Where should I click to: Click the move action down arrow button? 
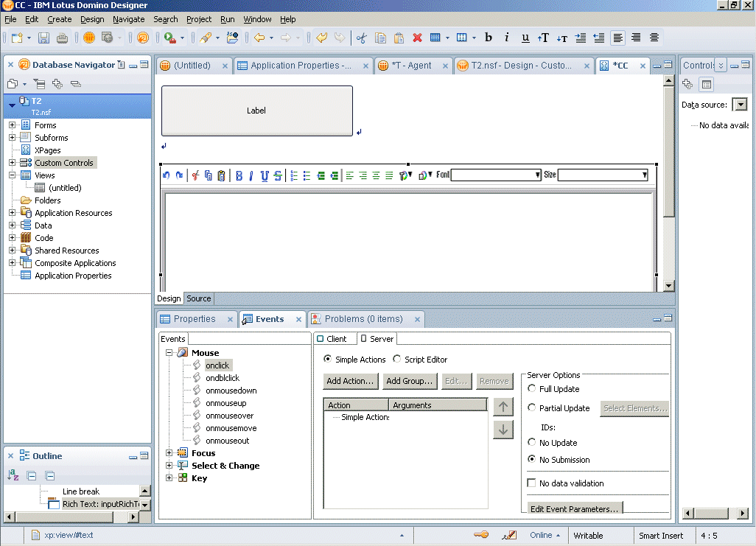coord(503,430)
